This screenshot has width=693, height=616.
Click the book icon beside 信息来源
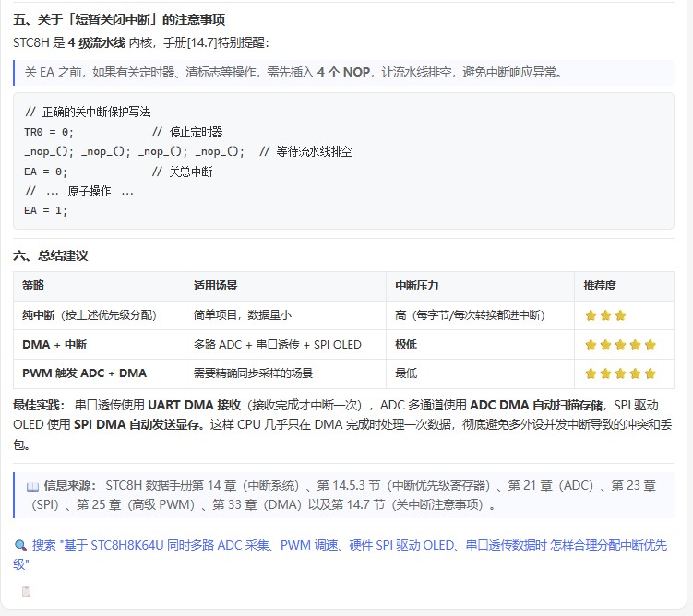(32, 486)
